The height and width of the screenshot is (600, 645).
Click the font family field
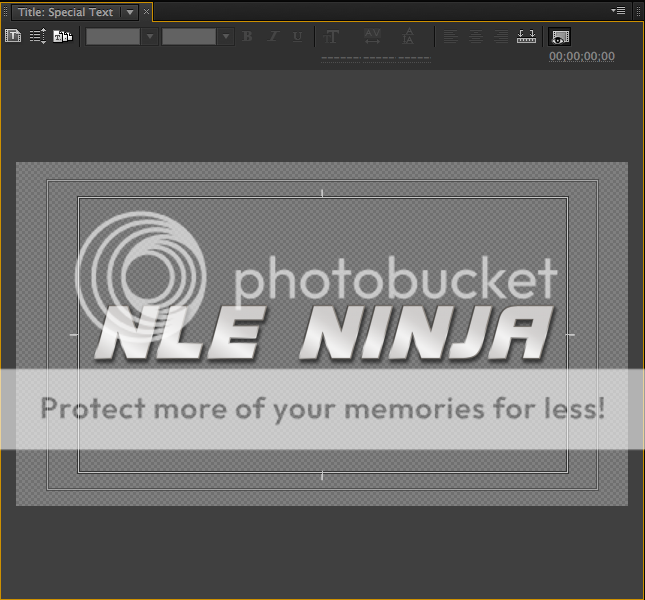[x=113, y=37]
